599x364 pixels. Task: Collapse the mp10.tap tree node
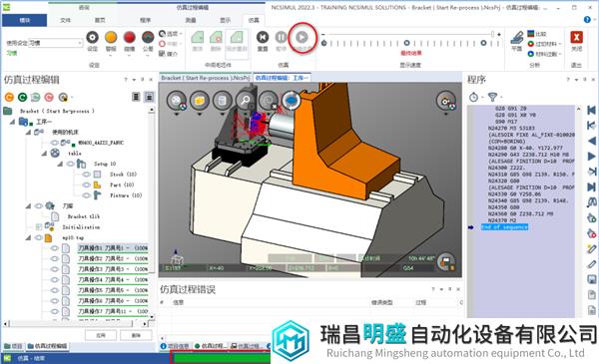point(28,237)
